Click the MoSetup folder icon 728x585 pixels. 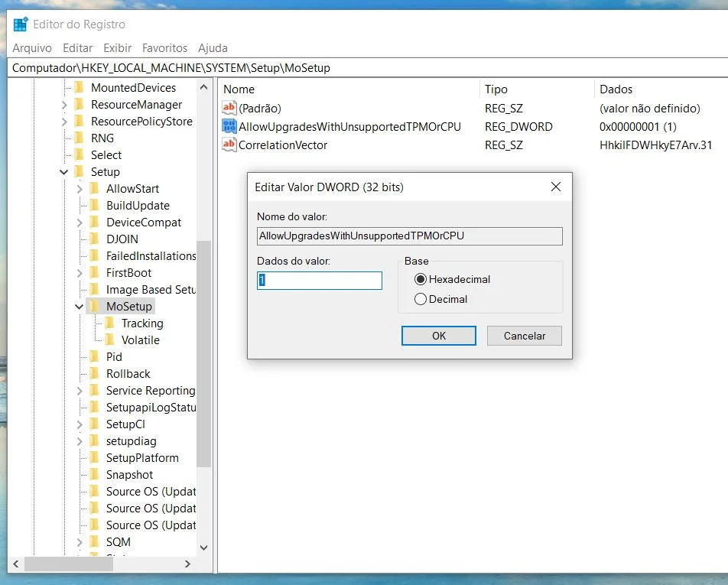tap(94, 306)
